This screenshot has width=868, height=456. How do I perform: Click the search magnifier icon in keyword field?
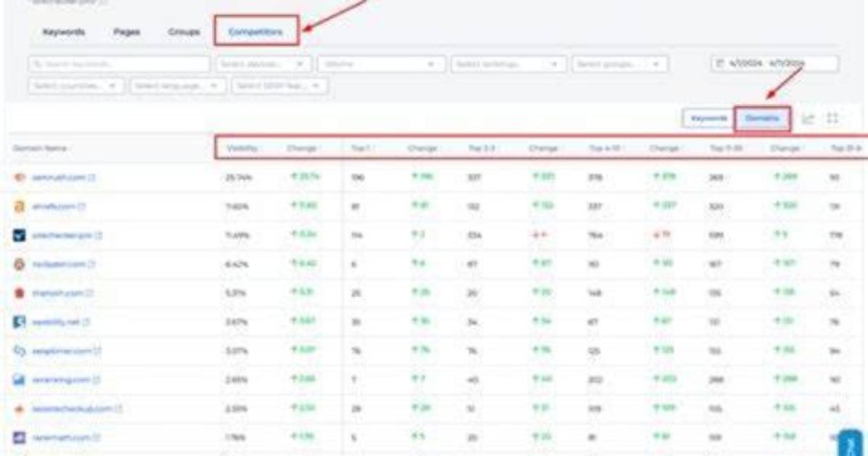[37, 65]
